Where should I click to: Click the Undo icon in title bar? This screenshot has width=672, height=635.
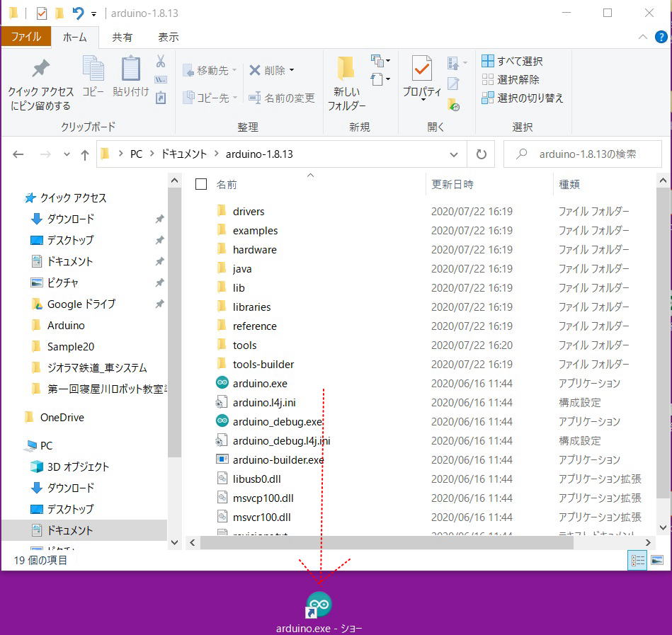pyautogui.click(x=78, y=13)
